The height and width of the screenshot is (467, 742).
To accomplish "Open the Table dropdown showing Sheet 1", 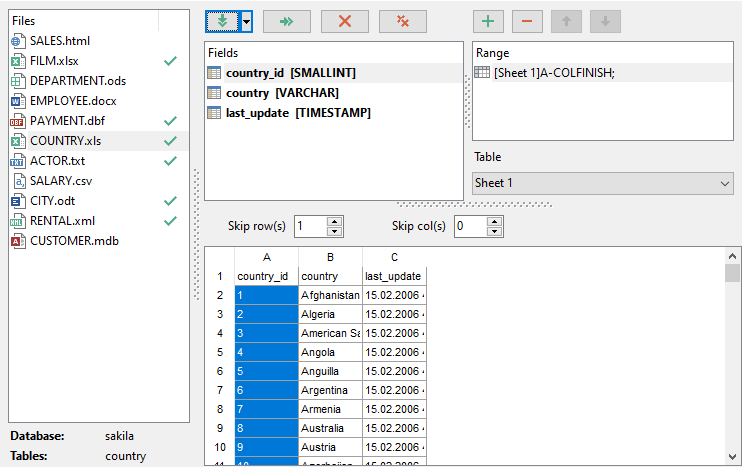I will tap(602, 184).
